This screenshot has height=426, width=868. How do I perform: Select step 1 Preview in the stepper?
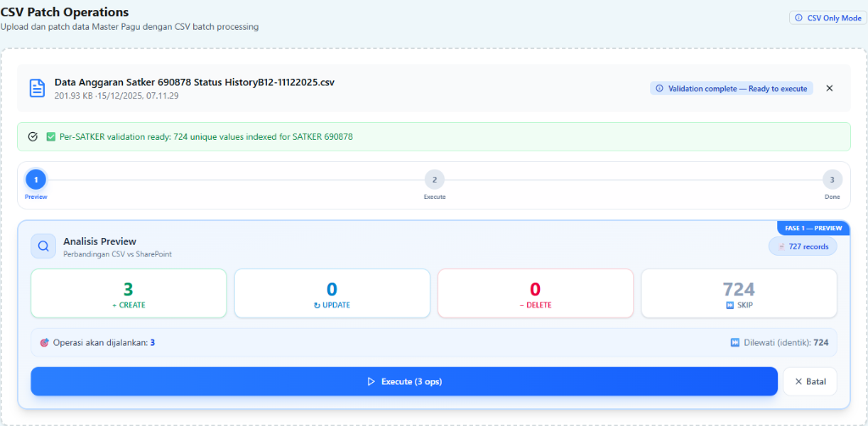36,180
